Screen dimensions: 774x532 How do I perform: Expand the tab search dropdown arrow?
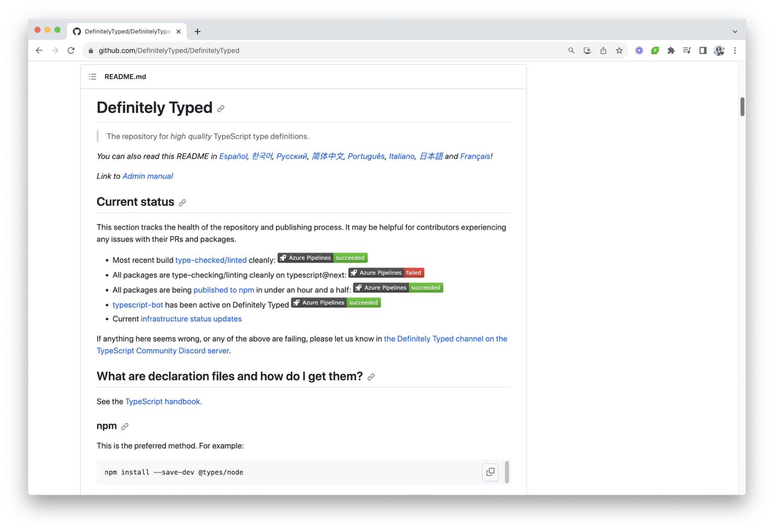click(x=735, y=31)
